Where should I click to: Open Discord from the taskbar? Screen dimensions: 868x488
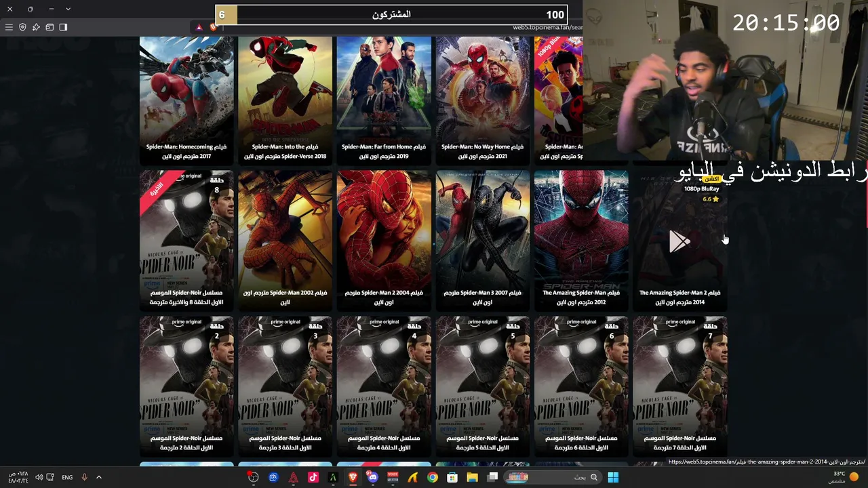click(372, 477)
